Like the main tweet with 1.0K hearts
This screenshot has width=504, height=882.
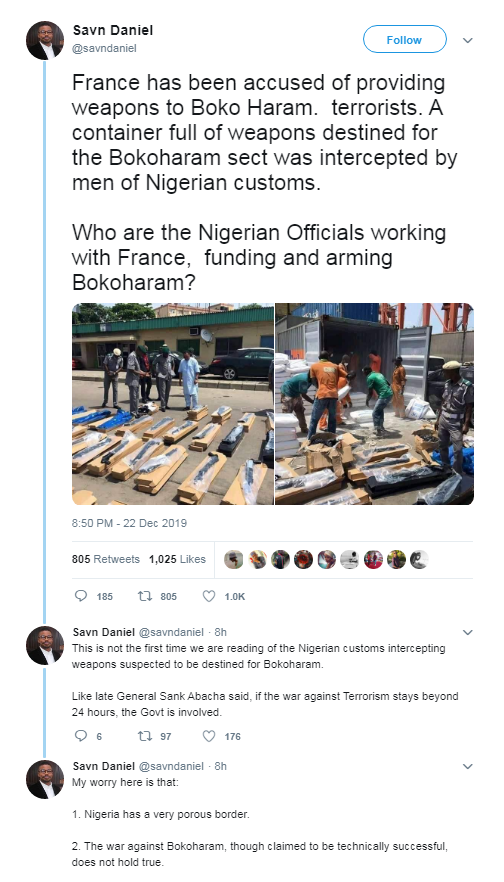click(209, 596)
